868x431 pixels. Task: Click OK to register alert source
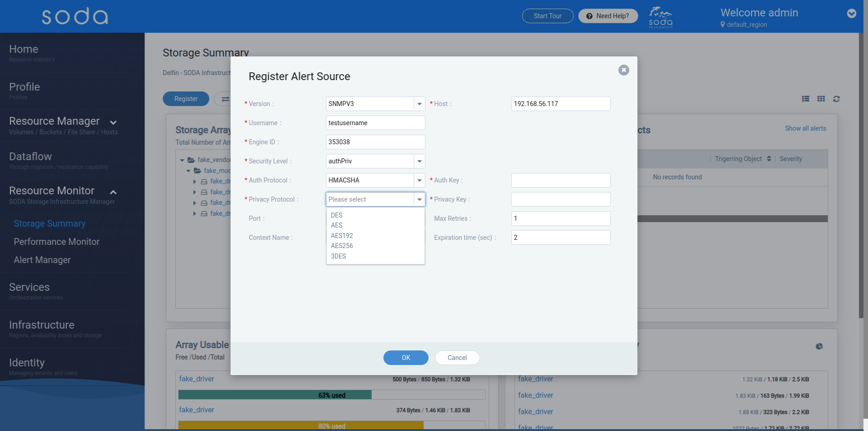pos(406,358)
